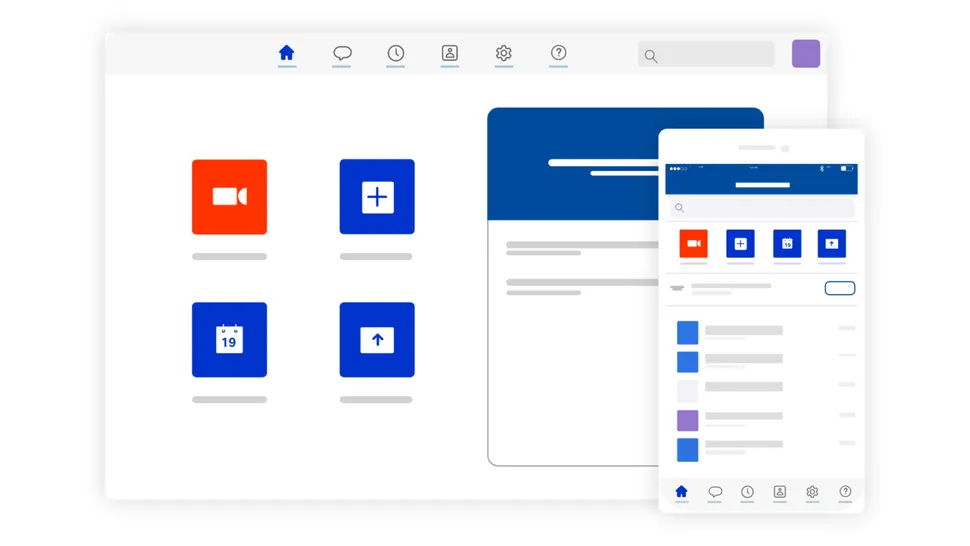Screen dimensions: 970x546
Task: Tap the chat tab in mobile bottom bar
Action: click(x=715, y=492)
